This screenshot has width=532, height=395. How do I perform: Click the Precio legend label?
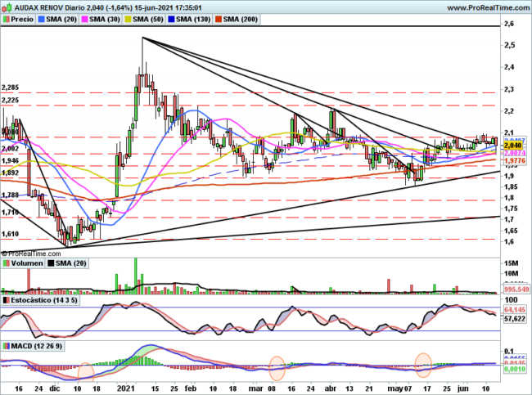point(19,20)
